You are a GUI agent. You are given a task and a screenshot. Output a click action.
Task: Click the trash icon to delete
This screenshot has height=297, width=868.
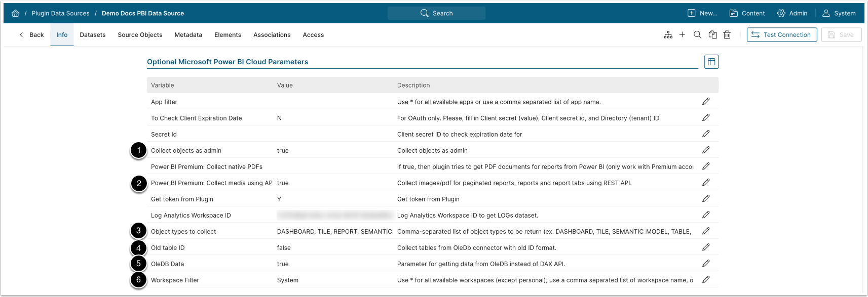(727, 35)
